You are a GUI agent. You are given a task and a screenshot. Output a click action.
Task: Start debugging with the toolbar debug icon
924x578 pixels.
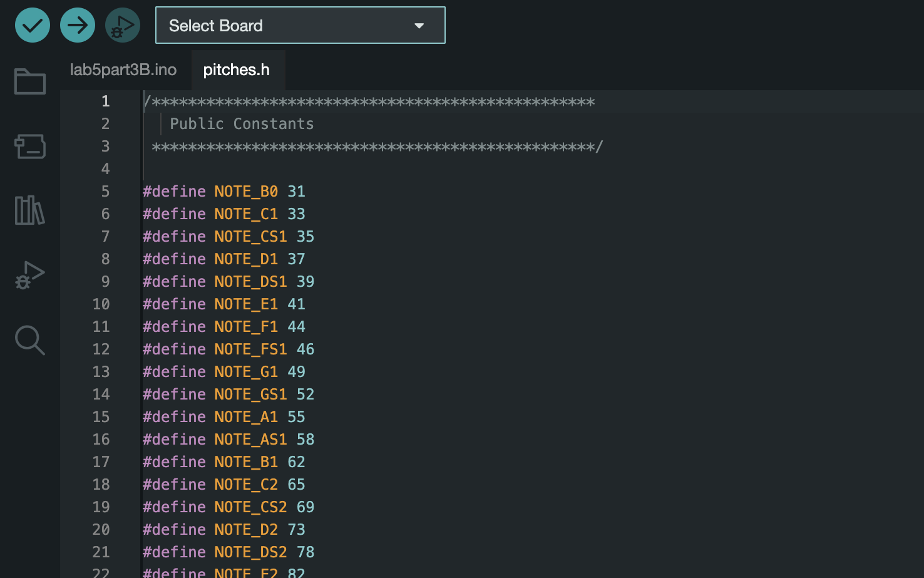coord(123,26)
